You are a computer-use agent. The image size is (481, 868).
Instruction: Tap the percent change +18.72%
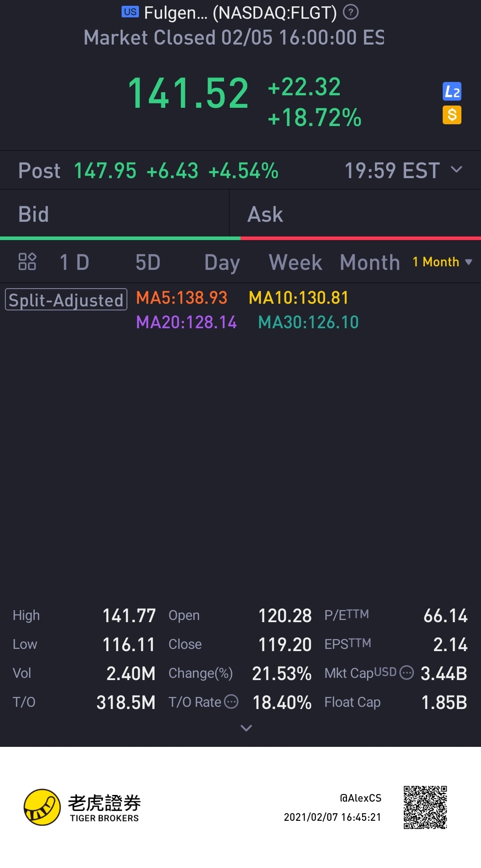pyautogui.click(x=314, y=118)
